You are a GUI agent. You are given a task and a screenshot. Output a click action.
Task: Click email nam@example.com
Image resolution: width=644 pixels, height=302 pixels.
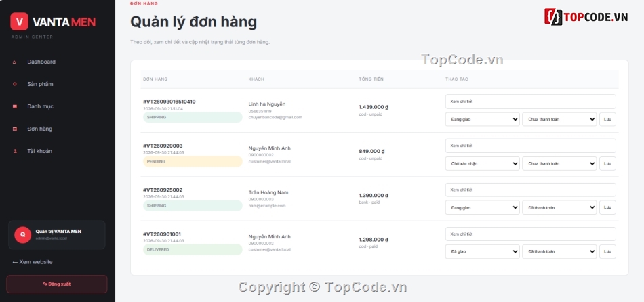click(x=267, y=206)
